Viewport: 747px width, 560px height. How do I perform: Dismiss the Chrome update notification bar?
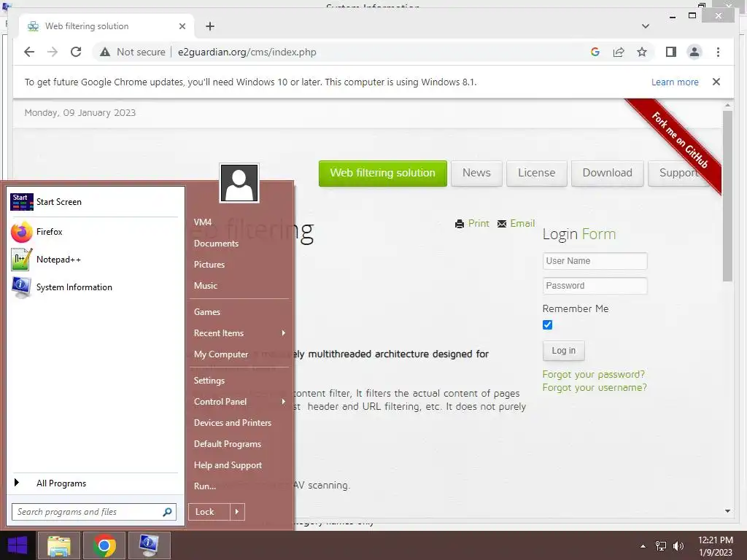point(716,82)
